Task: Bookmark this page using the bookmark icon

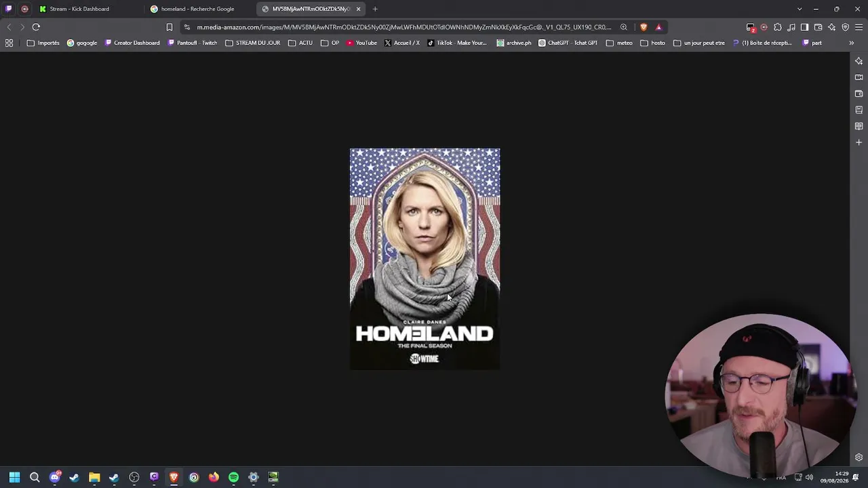Action: point(170,27)
